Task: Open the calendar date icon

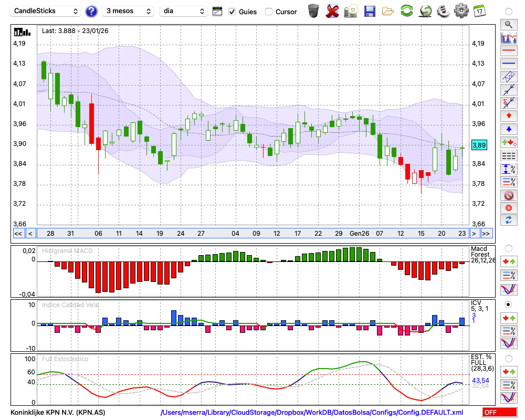Action: 479,11
